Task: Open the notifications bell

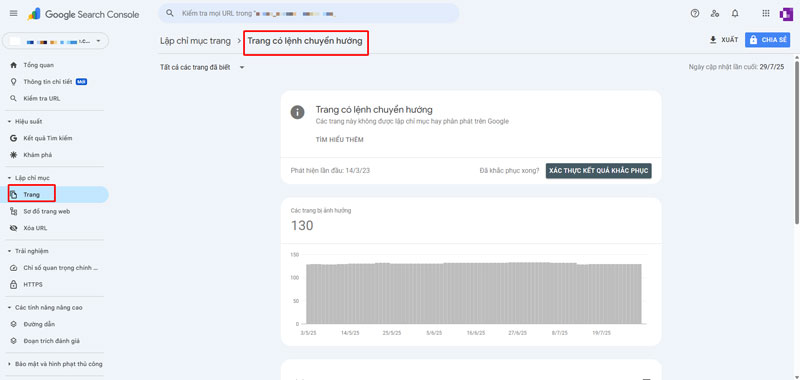Action: click(735, 14)
